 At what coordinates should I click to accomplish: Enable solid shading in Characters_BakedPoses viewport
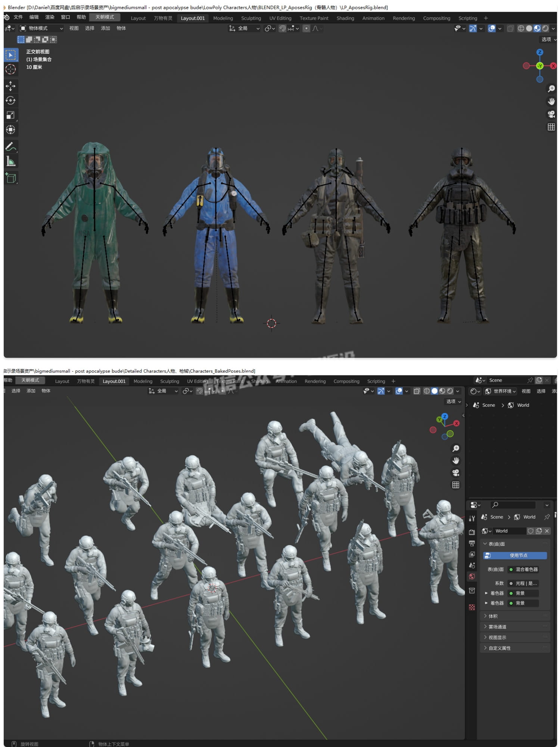point(435,391)
